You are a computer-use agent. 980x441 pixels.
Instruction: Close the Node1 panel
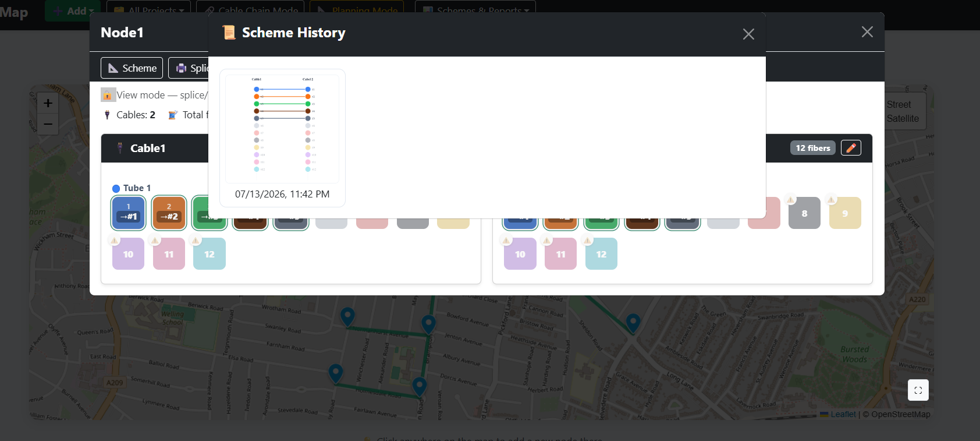867,32
